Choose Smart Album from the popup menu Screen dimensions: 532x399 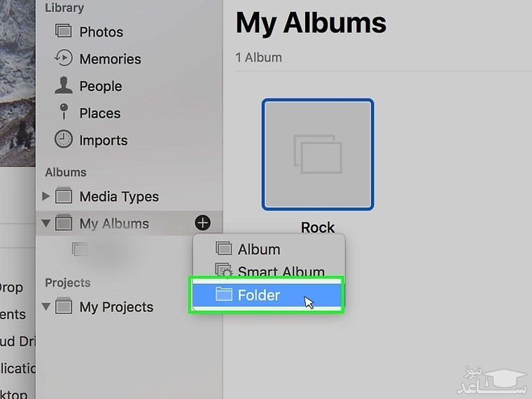tap(281, 272)
